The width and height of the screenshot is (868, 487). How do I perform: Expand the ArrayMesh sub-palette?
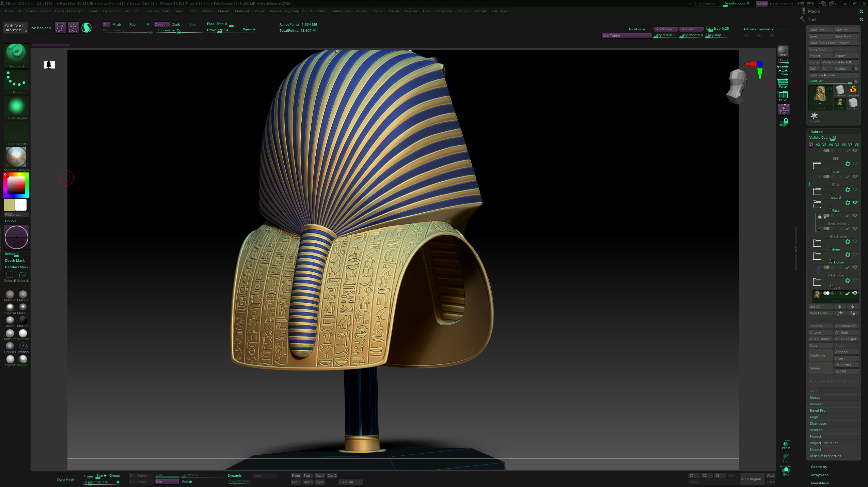(820, 475)
